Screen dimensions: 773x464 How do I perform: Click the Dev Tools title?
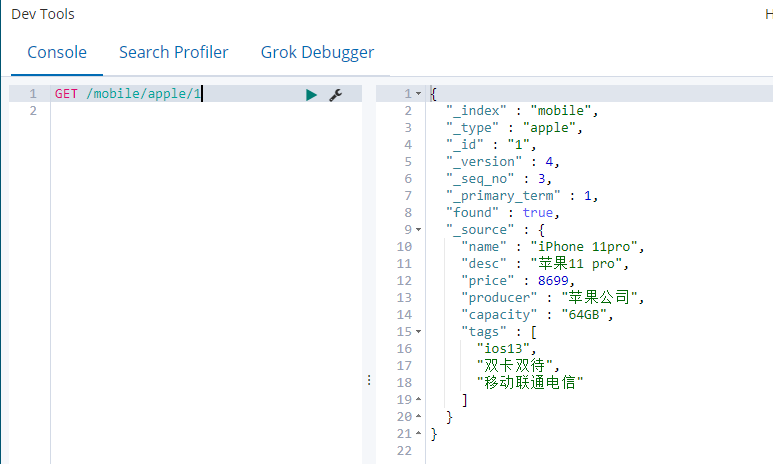point(43,14)
